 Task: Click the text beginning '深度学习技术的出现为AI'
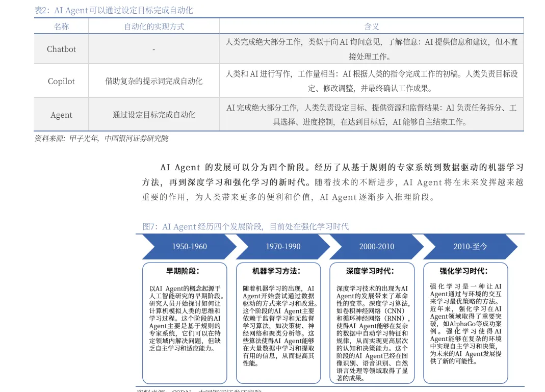373,333
